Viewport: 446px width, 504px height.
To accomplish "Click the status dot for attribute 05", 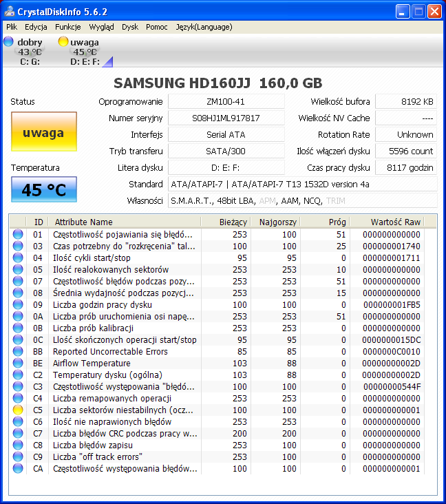I will click(x=18, y=269).
